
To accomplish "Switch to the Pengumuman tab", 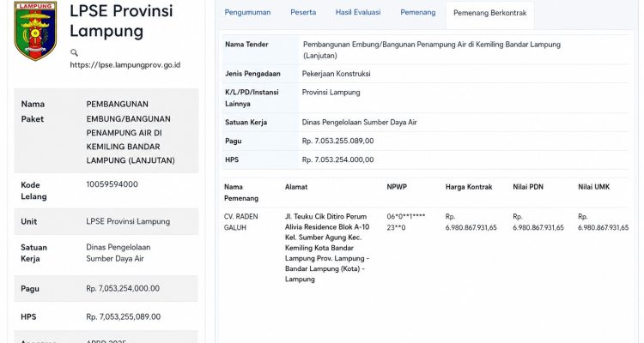I will click(x=247, y=12).
